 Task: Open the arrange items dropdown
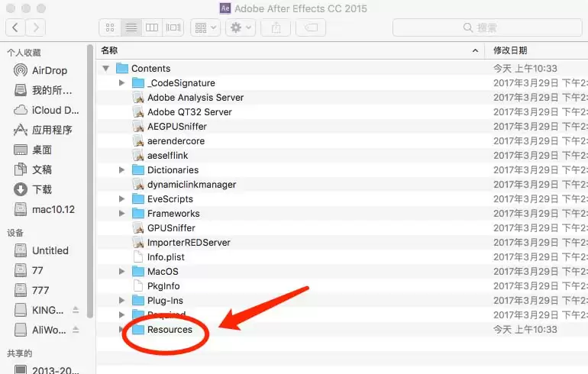[205, 27]
